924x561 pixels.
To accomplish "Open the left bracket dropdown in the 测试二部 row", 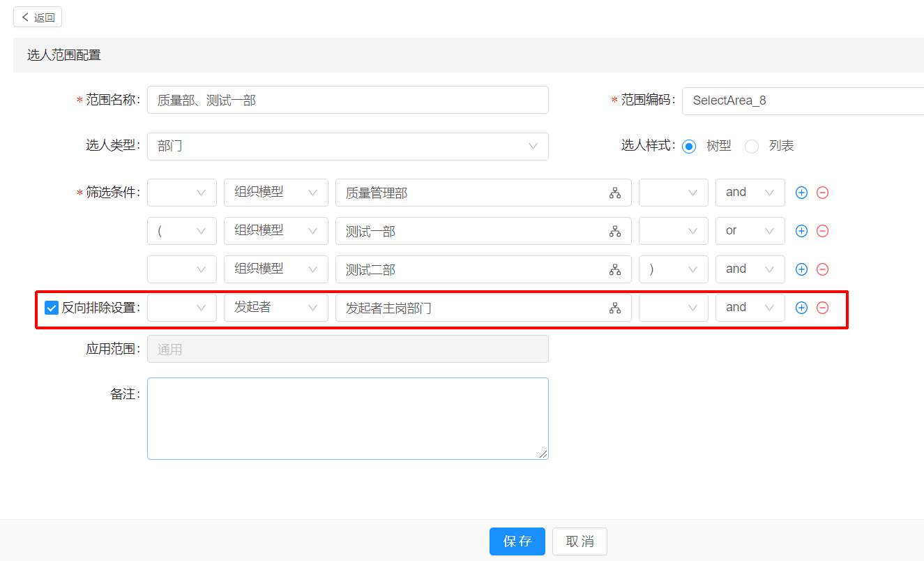I will (182, 269).
